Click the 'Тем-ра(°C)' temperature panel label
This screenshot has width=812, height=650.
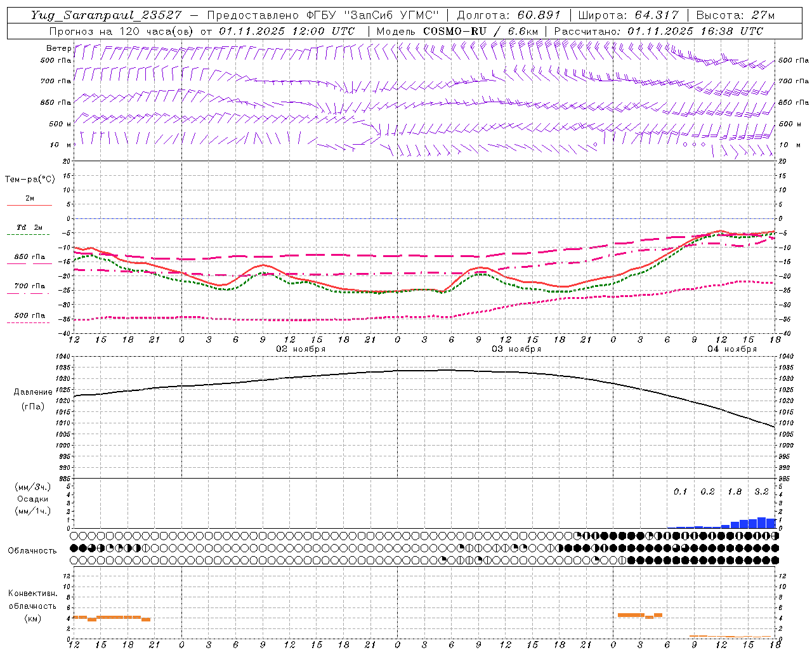30,179
